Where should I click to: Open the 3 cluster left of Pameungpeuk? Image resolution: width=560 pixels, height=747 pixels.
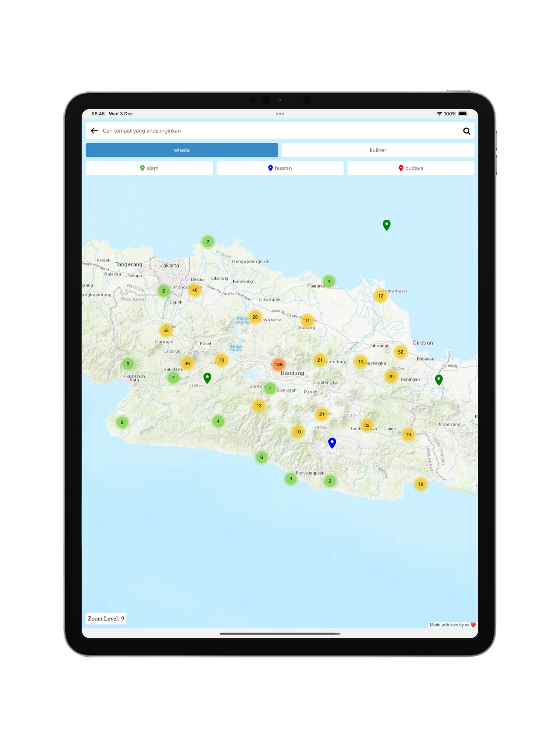coord(290,479)
